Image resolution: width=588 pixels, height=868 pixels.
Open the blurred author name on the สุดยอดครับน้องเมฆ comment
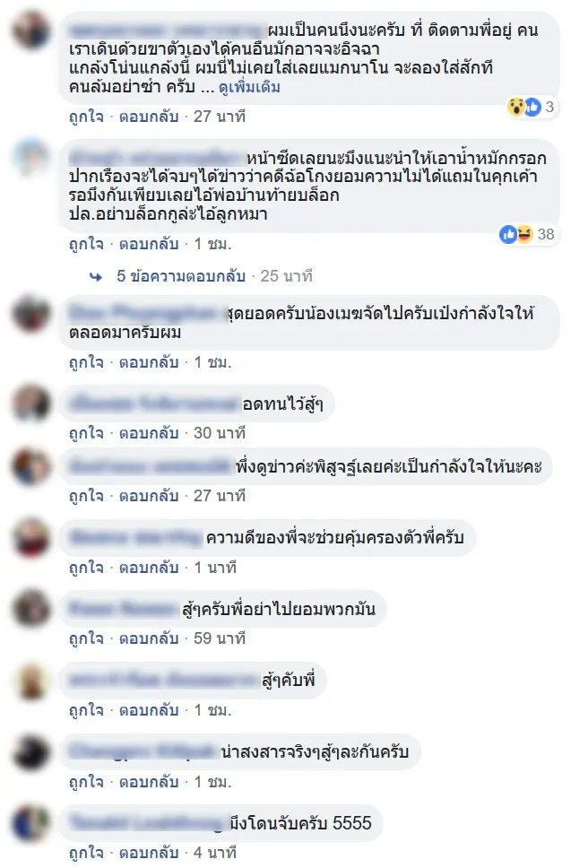click(x=147, y=313)
